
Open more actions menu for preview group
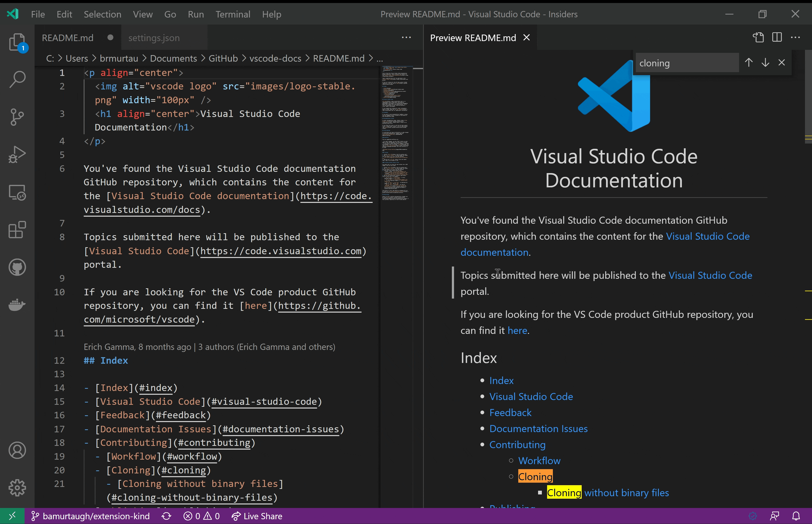tap(795, 37)
